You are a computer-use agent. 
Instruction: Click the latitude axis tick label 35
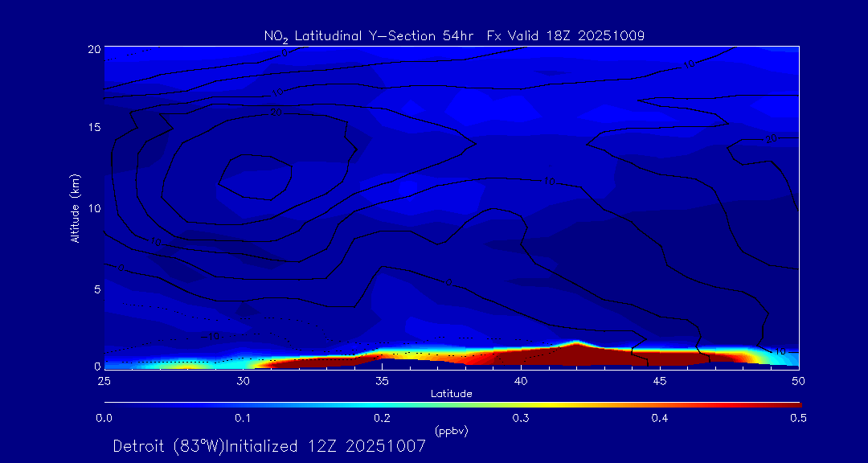(x=382, y=380)
